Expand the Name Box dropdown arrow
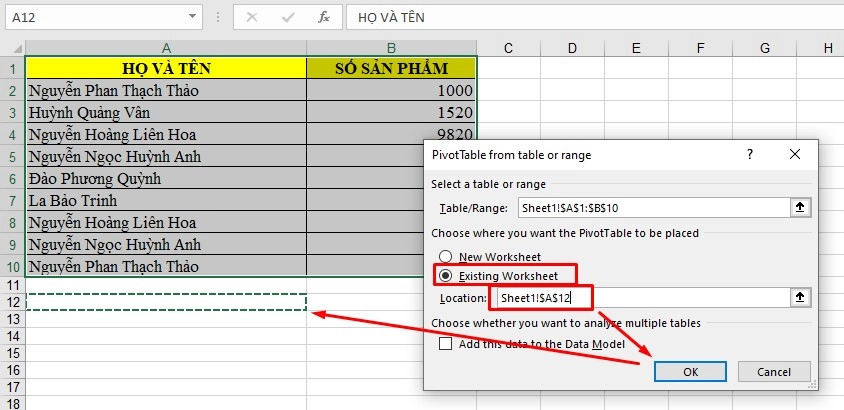The image size is (844, 410). click(193, 17)
